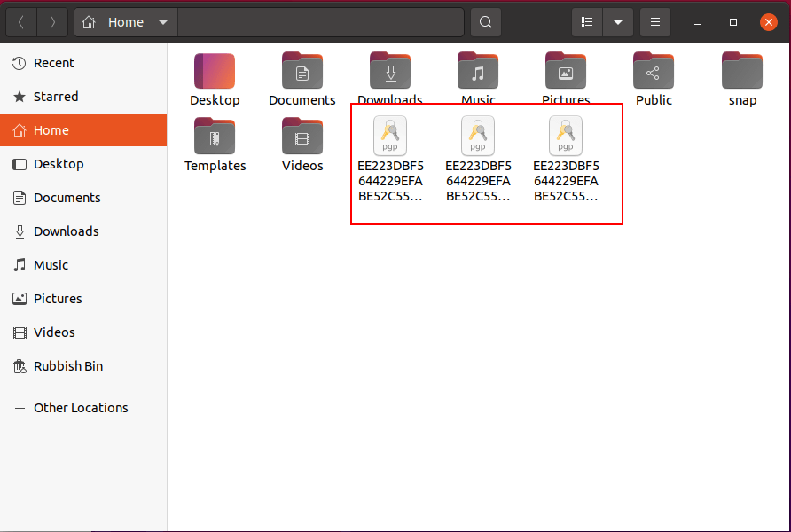
Task: Open the view options dropdown arrow
Action: click(x=618, y=22)
